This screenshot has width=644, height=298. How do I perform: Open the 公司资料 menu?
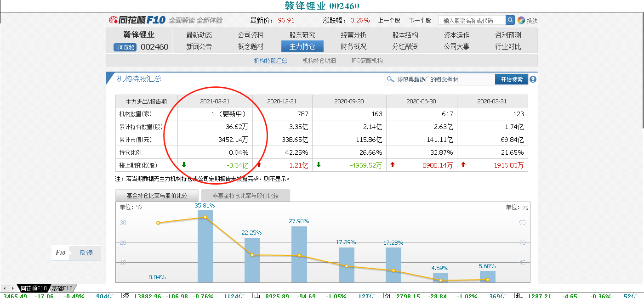pyautogui.click(x=251, y=35)
